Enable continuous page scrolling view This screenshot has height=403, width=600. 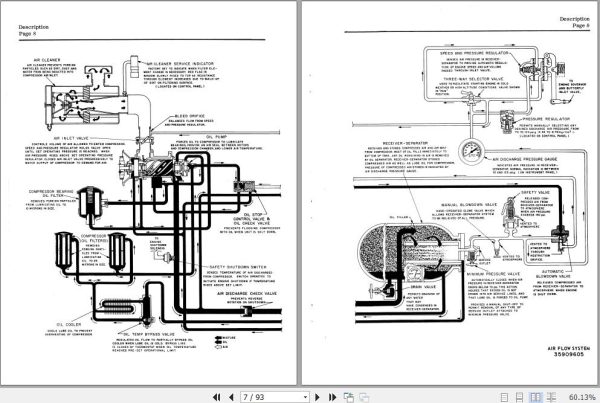pyautogui.click(x=519, y=397)
